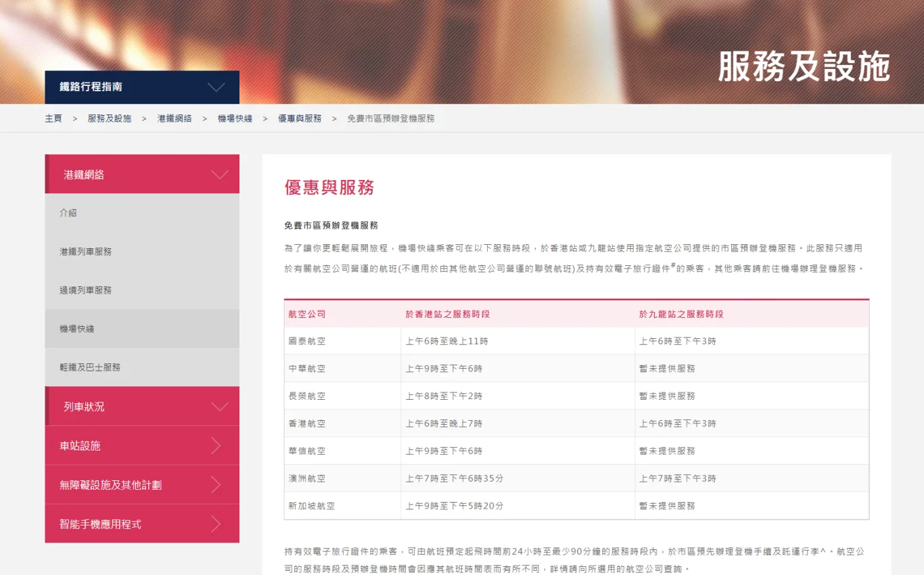
Task: Open the 無障礙設施及其他計劃 arrow
Action: (x=216, y=485)
